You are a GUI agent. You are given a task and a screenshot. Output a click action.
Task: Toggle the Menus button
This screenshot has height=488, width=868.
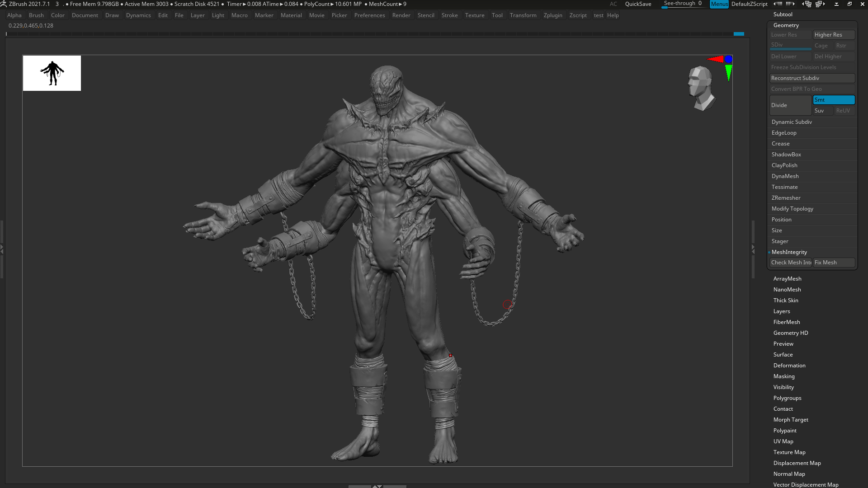click(719, 4)
